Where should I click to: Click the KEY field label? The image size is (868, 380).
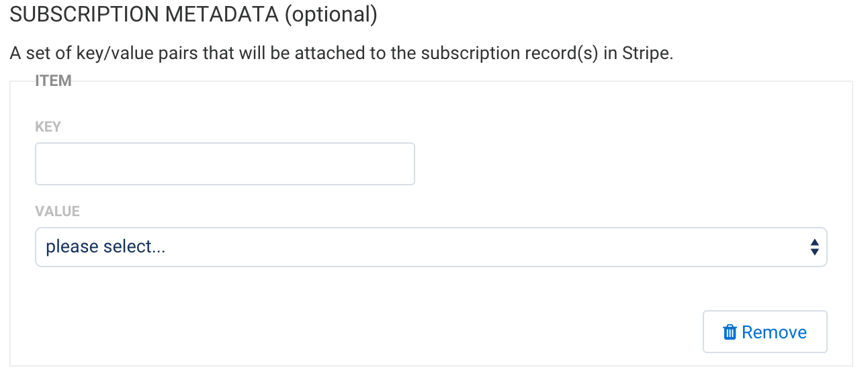(x=48, y=127)
